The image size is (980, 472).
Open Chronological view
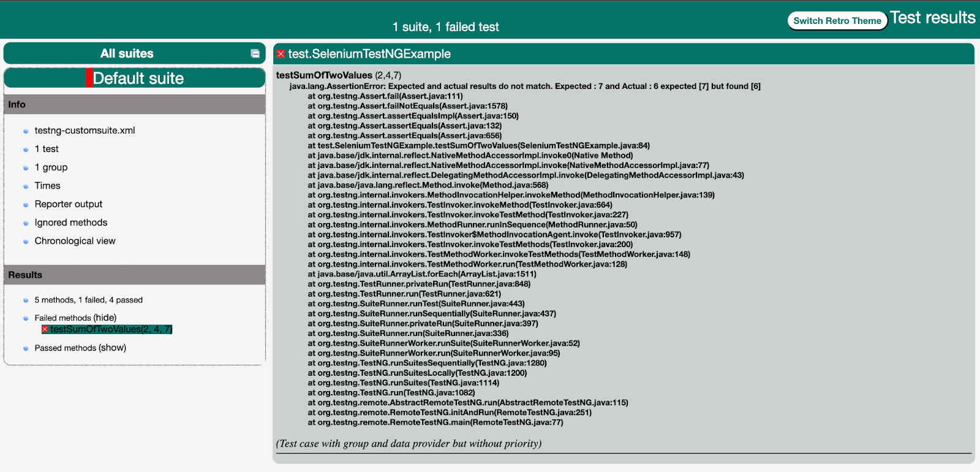(x=75, y=241)
